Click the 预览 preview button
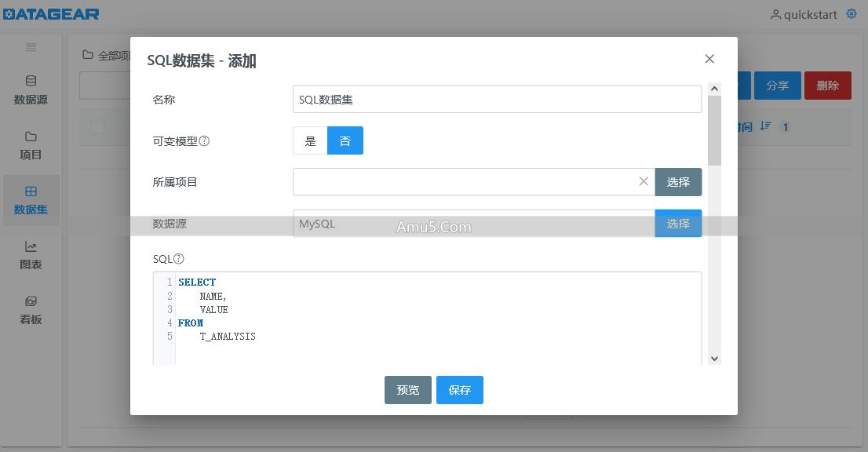This screenshot has height=452, width=868. [x=408, y=390]
